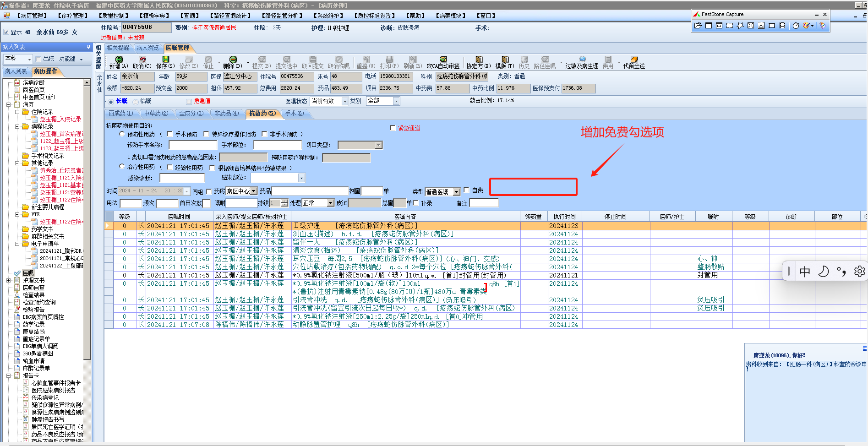Open the 处理 正常 dropdown

click(x=330, y=203)
